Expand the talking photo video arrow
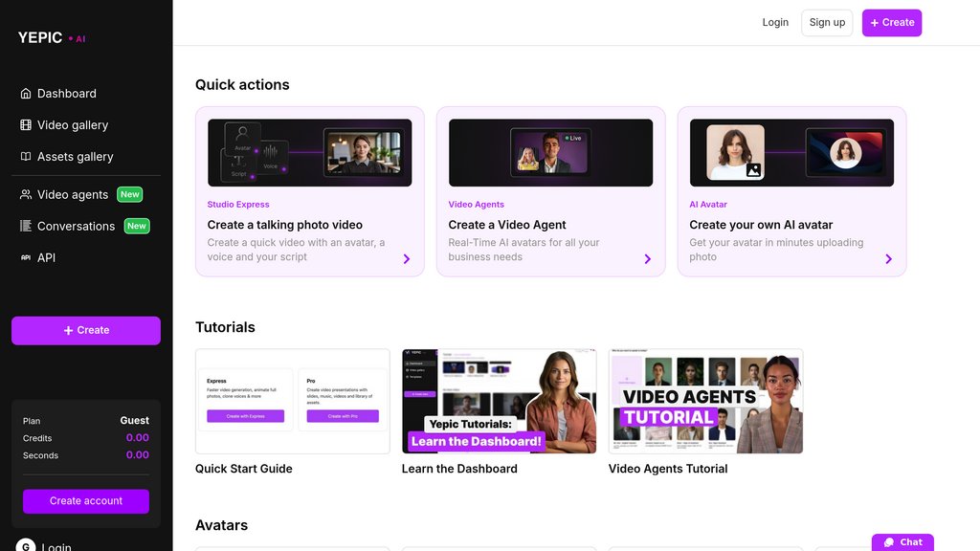 (407, 259)
